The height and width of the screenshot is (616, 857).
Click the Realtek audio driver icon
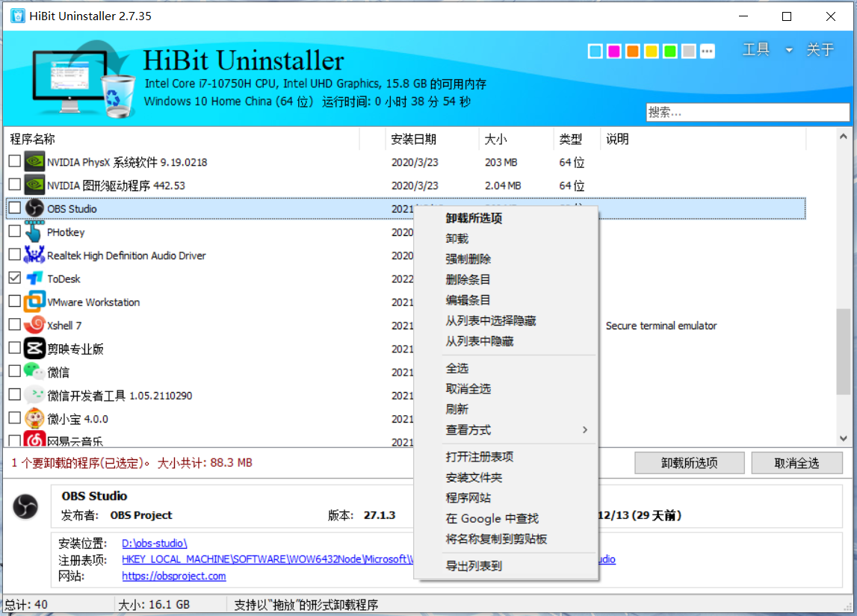(x=34, y=255)
